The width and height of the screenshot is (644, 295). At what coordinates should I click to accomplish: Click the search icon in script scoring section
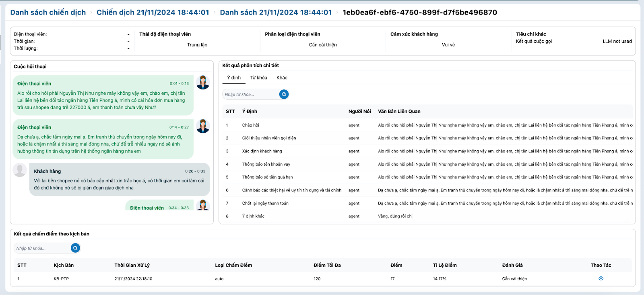coord(75,248)
